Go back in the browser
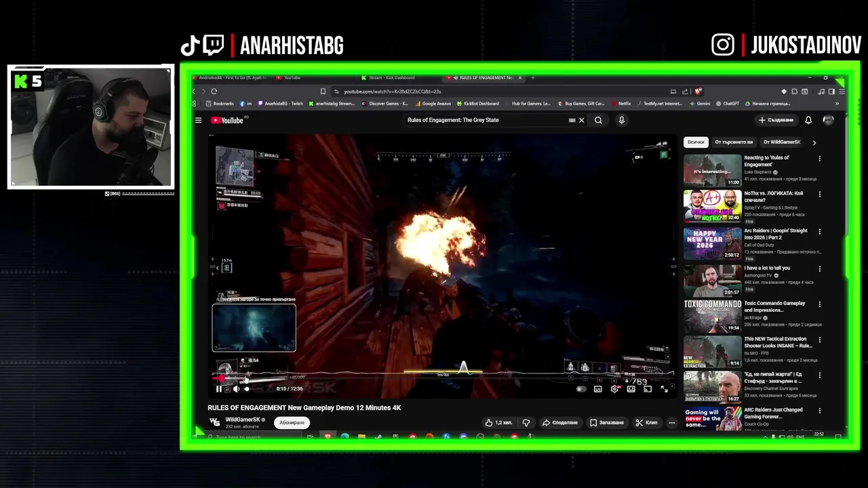The height and width of the screenshot is (488, 868). 194,91
